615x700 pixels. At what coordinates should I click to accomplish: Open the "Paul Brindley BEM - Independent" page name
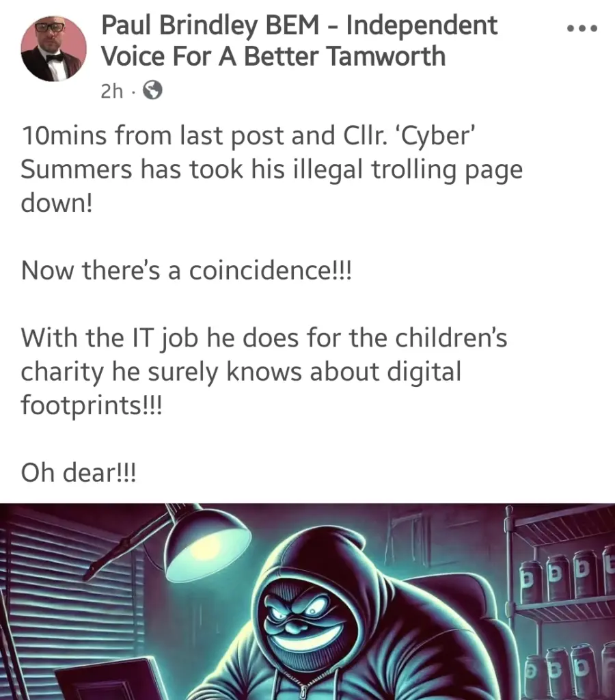(x=299, y=25)
